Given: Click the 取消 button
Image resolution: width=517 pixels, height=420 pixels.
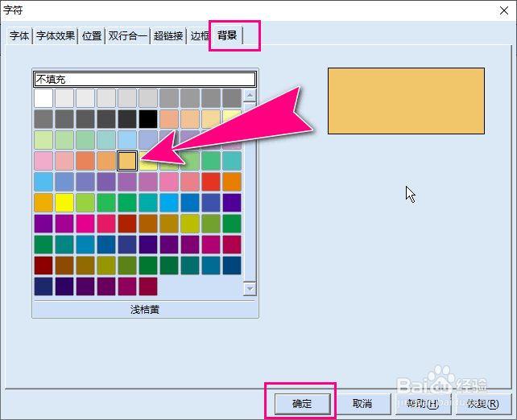Looking at the screenshot, I should [x=362, y=404].
